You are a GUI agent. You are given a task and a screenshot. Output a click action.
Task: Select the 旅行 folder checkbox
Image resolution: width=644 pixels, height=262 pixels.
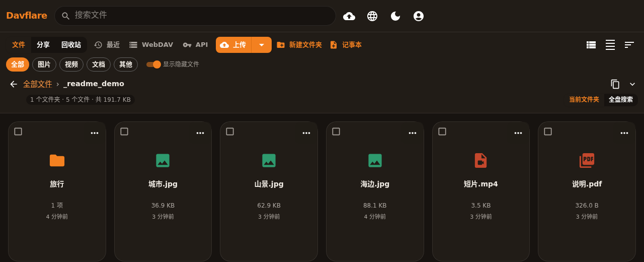18,132
